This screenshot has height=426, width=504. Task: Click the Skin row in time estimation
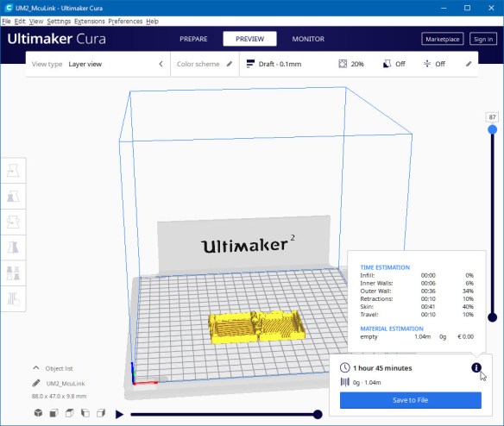[417, 306]
